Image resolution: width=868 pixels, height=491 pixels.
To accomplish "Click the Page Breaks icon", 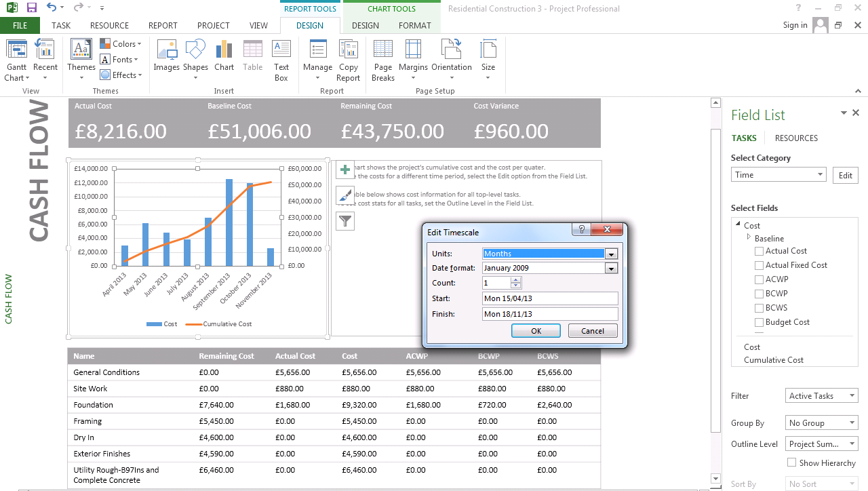I will pos(383,50).
